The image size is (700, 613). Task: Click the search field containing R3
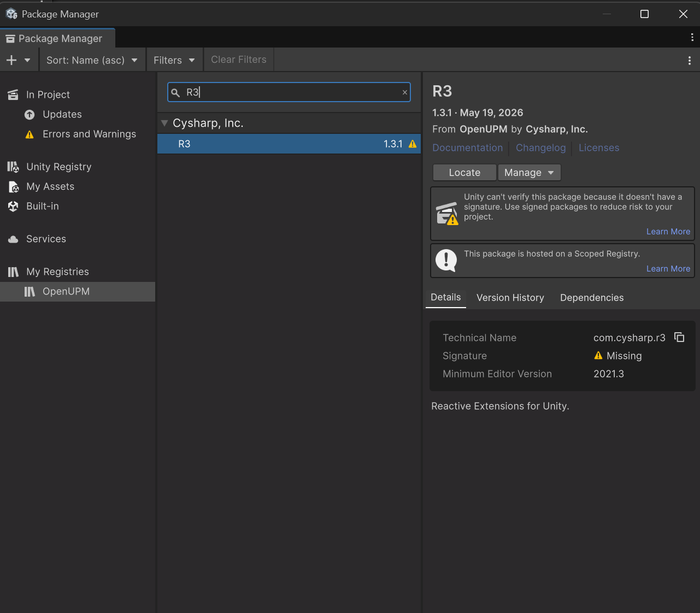[x=289, y=92]
